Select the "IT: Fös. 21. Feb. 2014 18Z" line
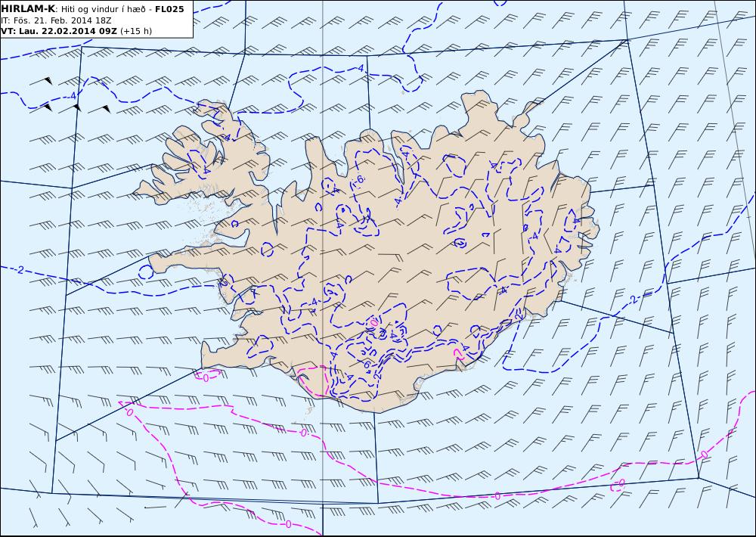 (x=54, y=20)
